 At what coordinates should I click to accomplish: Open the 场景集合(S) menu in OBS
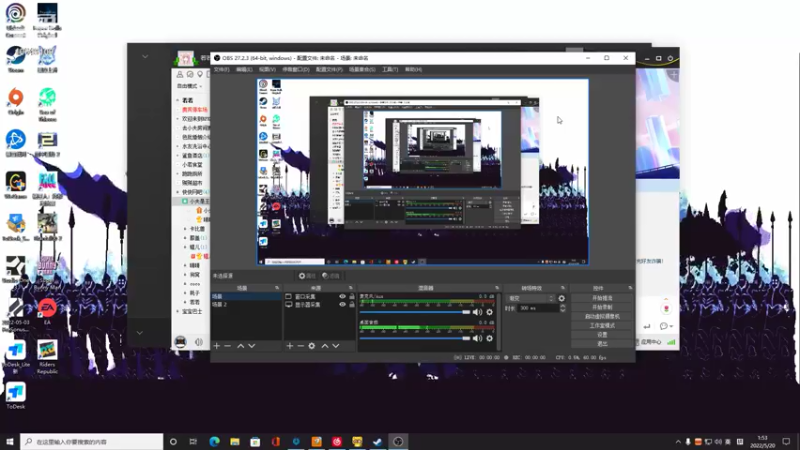pyautogui.click(x=362, y=69)
